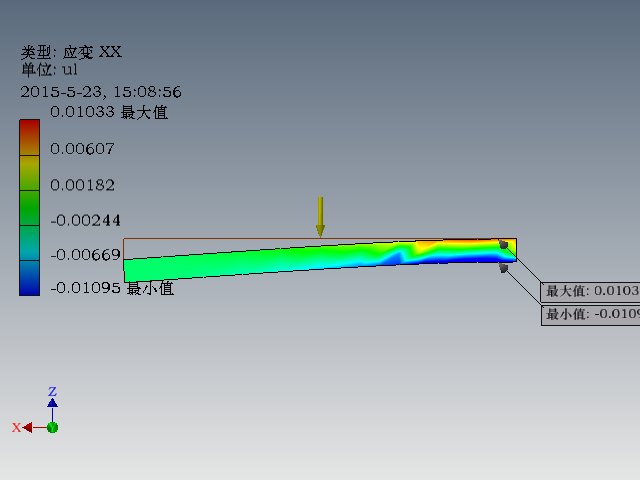Click the red segment of color bar
The width and height of the screenshot is (640, 480).
pos(29,138)
